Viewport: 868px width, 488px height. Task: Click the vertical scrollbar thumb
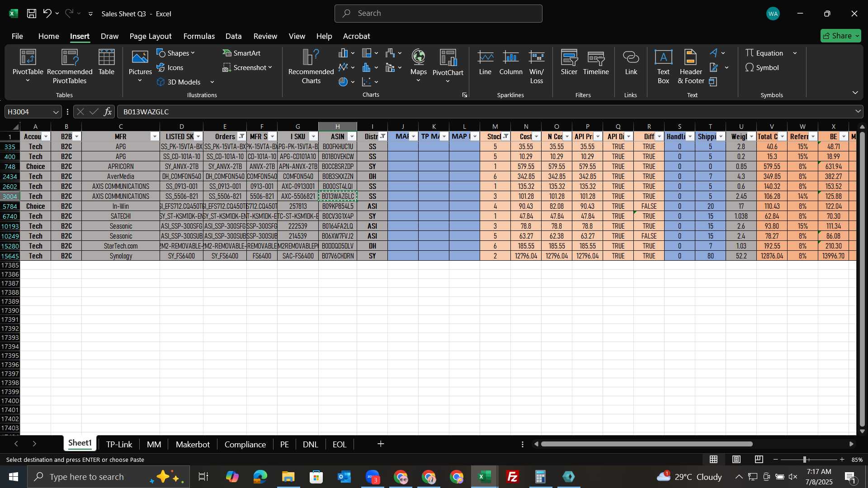862,279
